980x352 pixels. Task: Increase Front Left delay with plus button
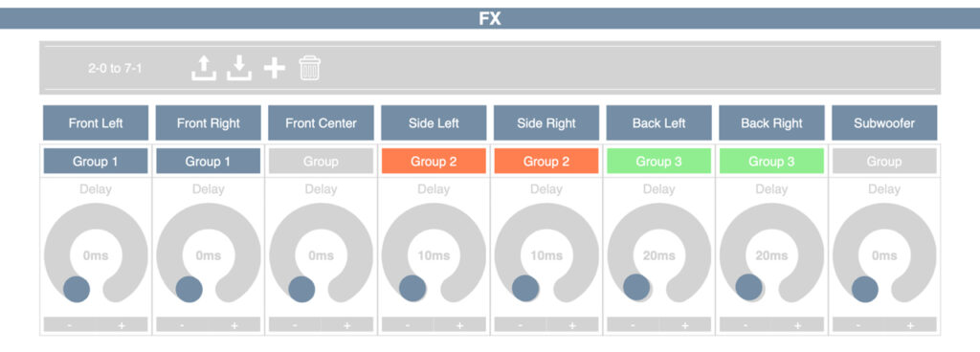click(122, 325)
